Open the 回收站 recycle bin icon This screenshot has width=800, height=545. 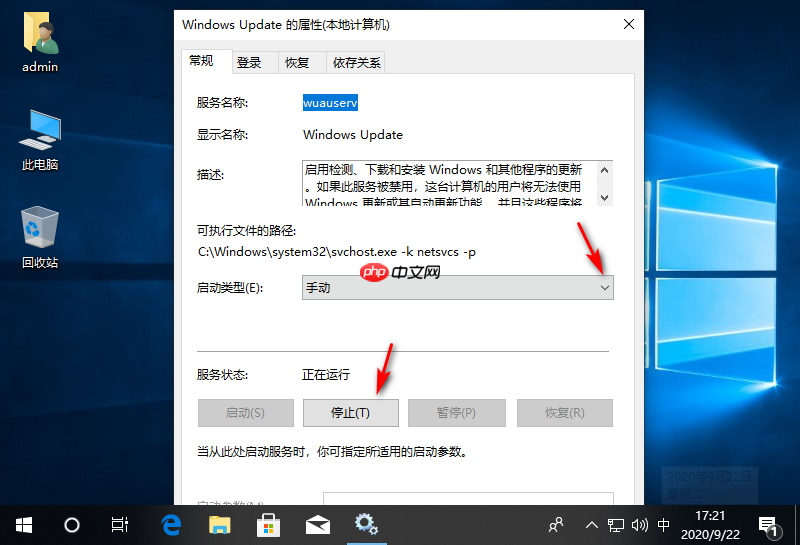[x=40, y=238]
